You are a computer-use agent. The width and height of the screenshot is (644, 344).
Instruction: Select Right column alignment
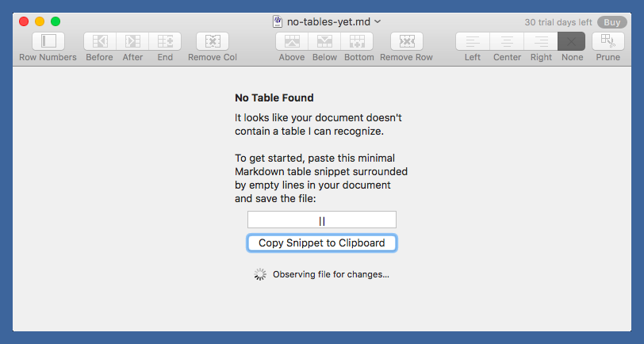click(x=541, y=41)
